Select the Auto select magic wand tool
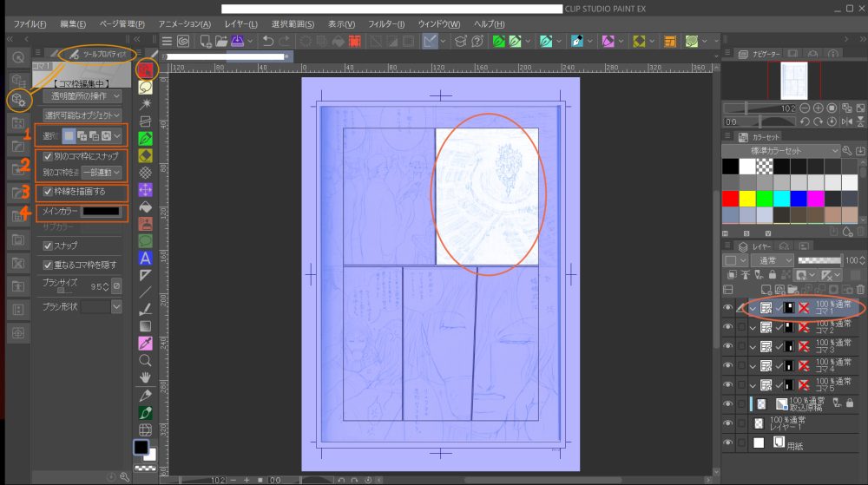This screenshot has height=485, width=868. point(146,104)
